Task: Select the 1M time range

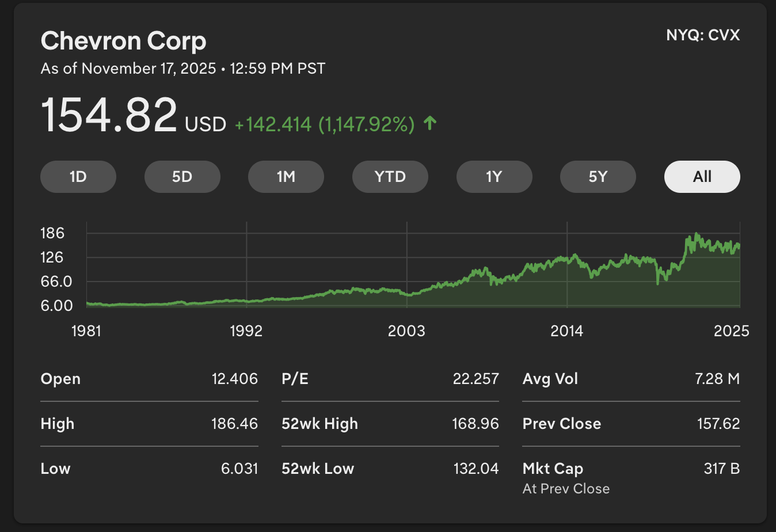Action: coord(286,177)
